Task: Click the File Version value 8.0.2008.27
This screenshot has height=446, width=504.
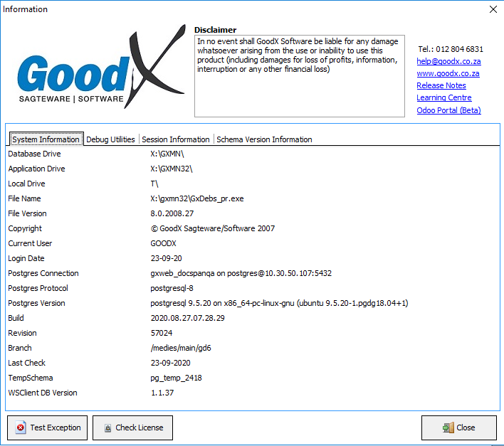Action: tap(172, 213)
